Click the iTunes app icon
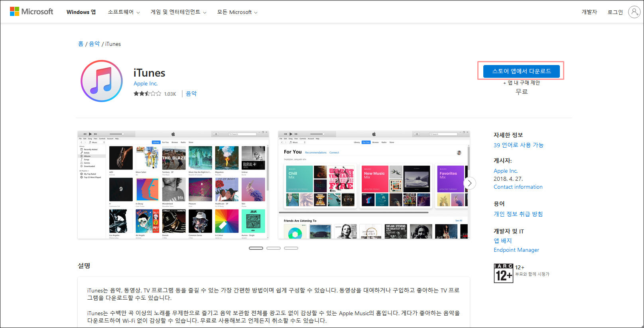This screenshot has width=644, height=328. point(102,81)
